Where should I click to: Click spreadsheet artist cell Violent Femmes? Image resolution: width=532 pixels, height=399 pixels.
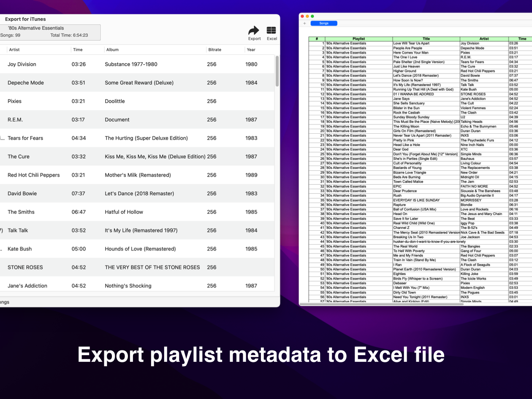coord(484,108)
